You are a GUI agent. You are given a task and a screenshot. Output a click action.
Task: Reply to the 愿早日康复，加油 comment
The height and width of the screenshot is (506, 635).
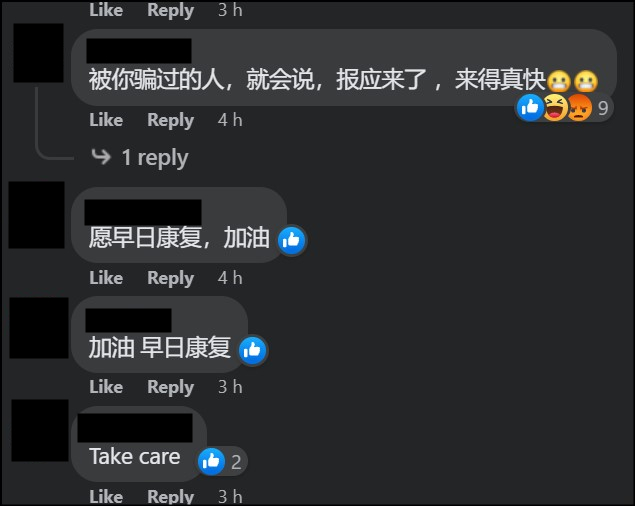tap(170, 278)
